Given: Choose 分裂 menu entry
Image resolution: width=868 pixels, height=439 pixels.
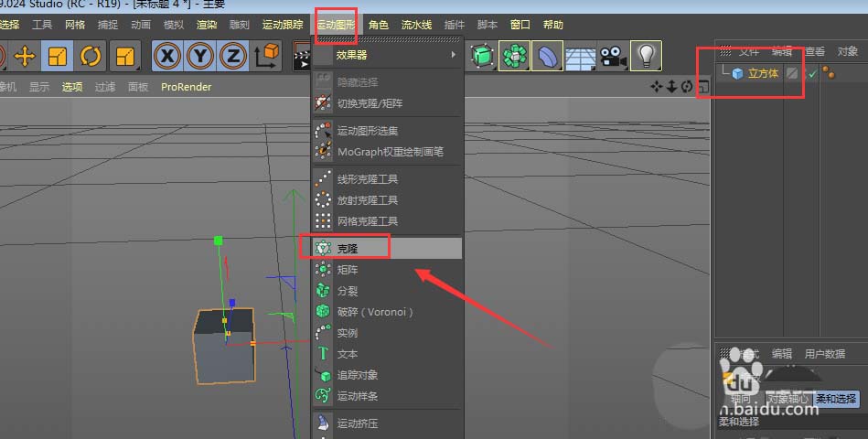Looking at the screenshot, I should pyautogui.click(x=388, y=291).
